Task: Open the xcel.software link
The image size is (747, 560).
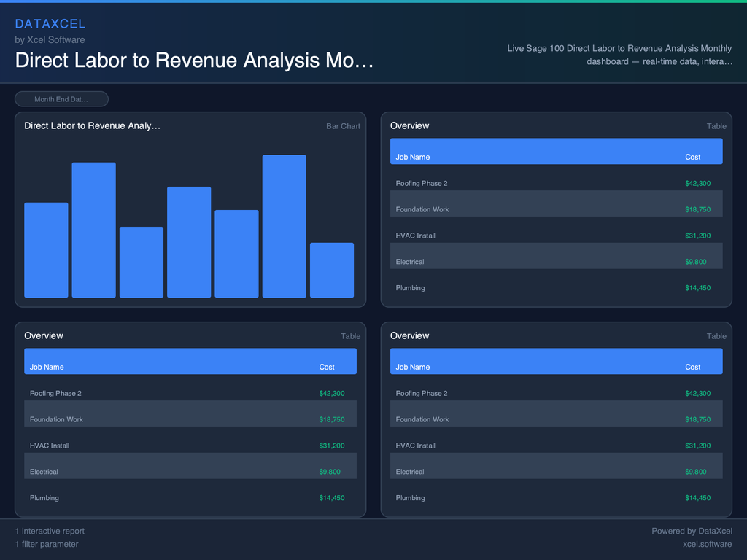Action: coord(707,544)
